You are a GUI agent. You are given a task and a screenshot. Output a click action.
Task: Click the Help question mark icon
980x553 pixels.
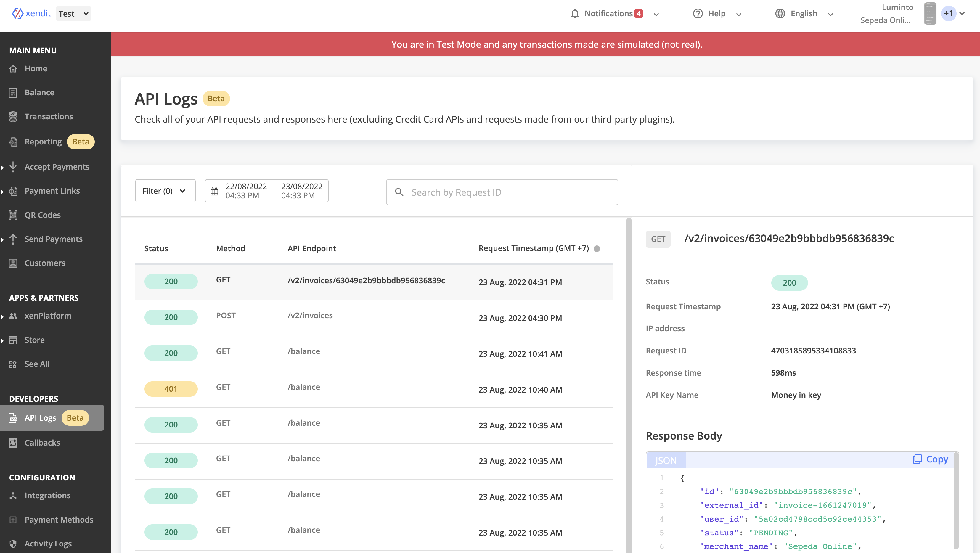tap(698, 14)
